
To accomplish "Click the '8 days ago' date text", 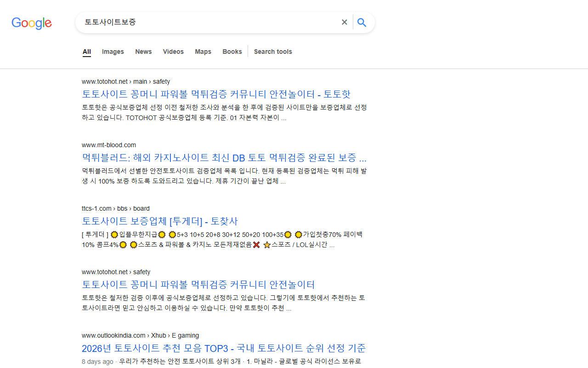I will [97, 362].
